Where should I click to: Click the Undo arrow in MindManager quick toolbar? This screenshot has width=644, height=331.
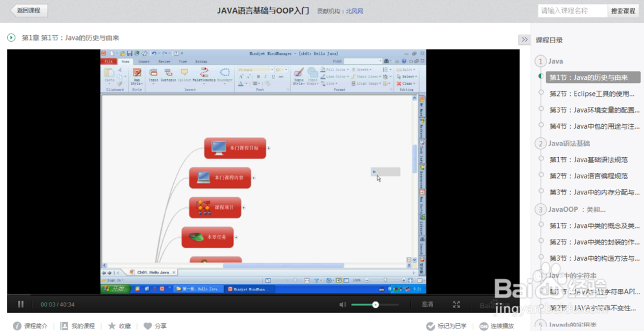tap(154, 53)
